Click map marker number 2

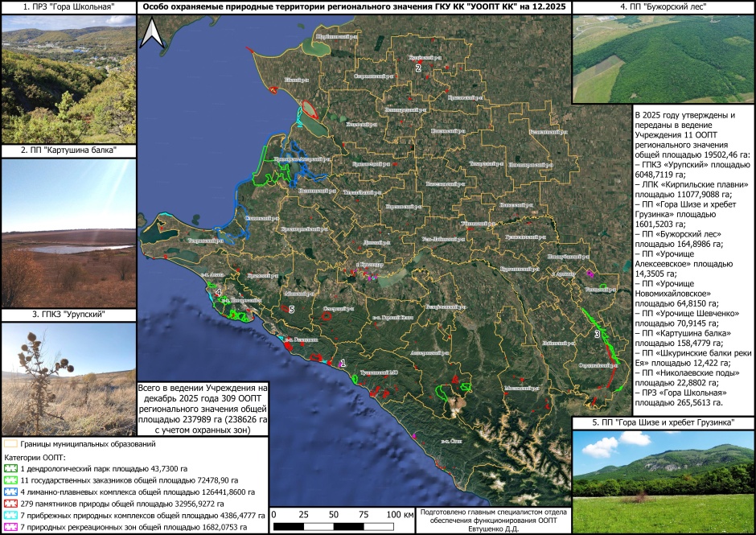(x=418, y=68)
